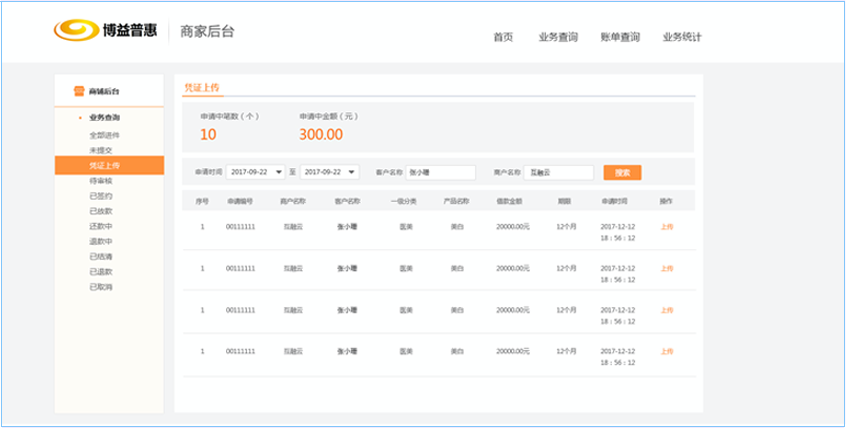The width and height of the screenshot is (846, 428).
Task: Open 业务查询 in the top navigation
Action: [x=558, y=37]
